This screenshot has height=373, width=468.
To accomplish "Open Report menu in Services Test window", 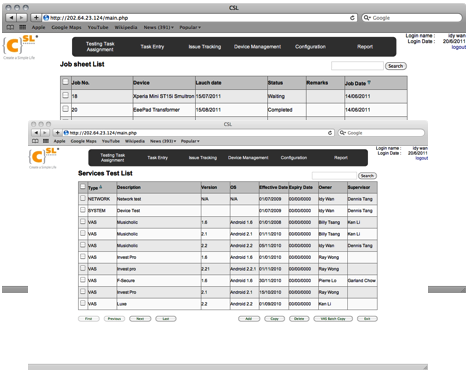I will tap(341, 158).
